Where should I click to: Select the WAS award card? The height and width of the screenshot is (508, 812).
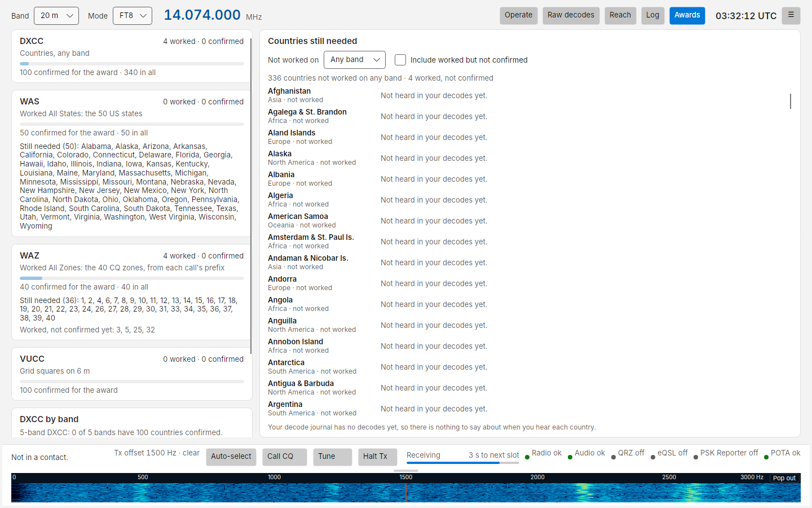click(131, 163)
